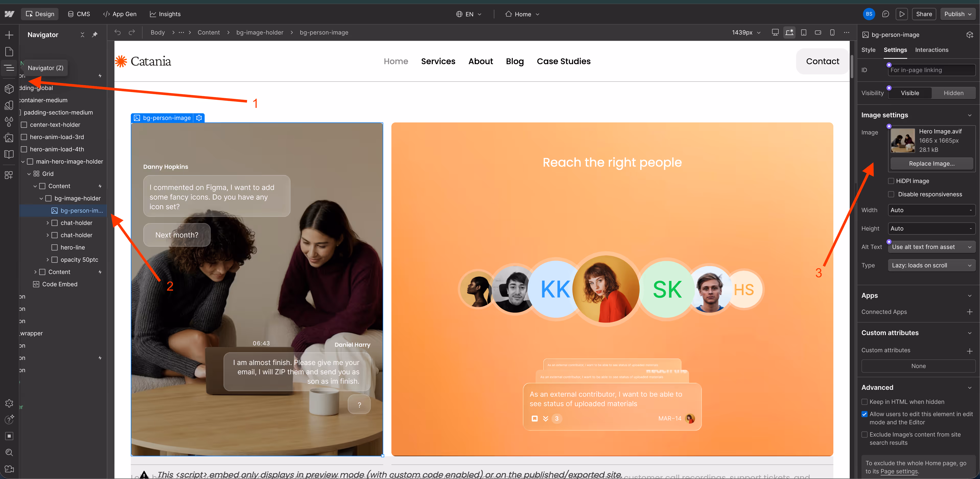Open the comments speech bubble icon
The height and width of the screenshot is (479, 980).
[885, 14]
